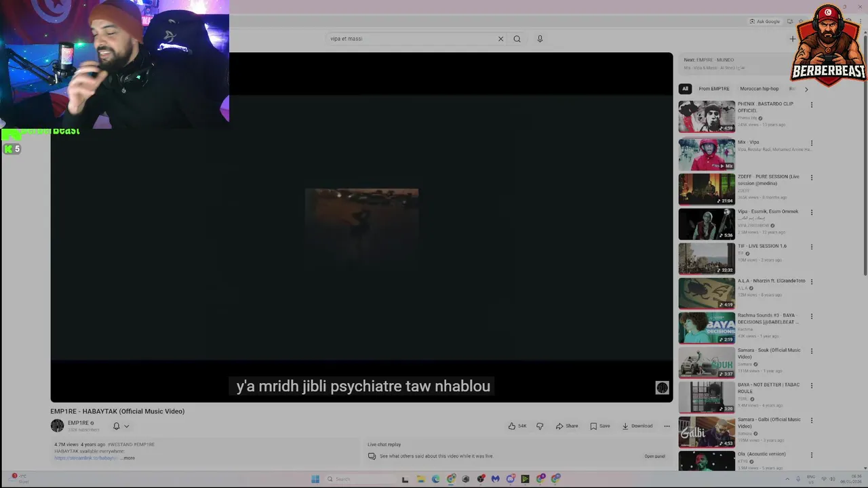Open options for A.L.A - Nharzin video
Viewport: 868px width, 488px height.
(x=811, y=281)
